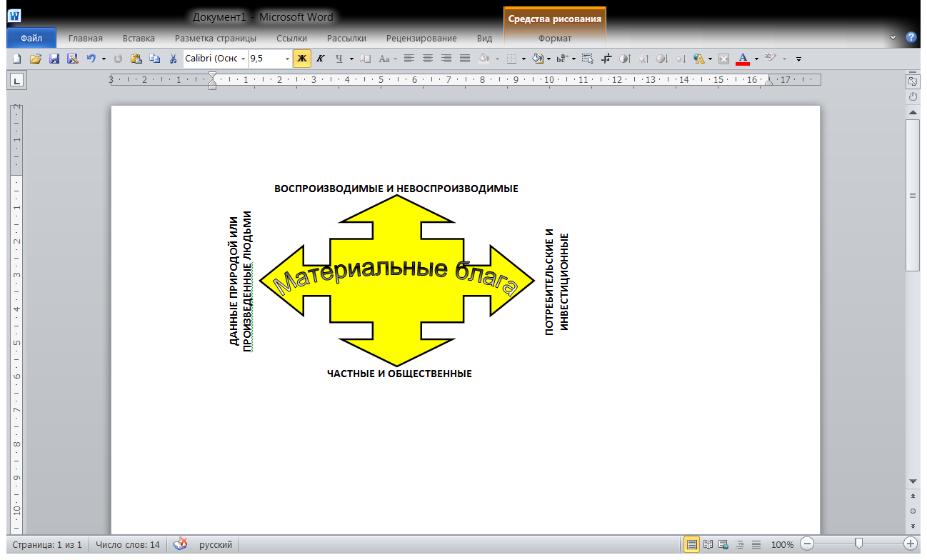The image size is (927, 560).
Task: Click the Undo arrow icon
Action: (91, 59)
